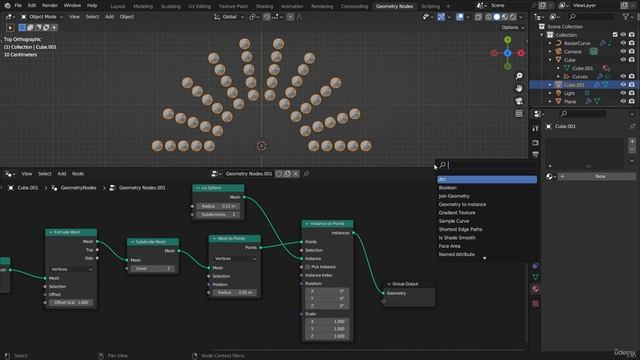The image size is (640, 360).
Task: Click the select tool icon in viewport
Action: (x=10, y=27)
